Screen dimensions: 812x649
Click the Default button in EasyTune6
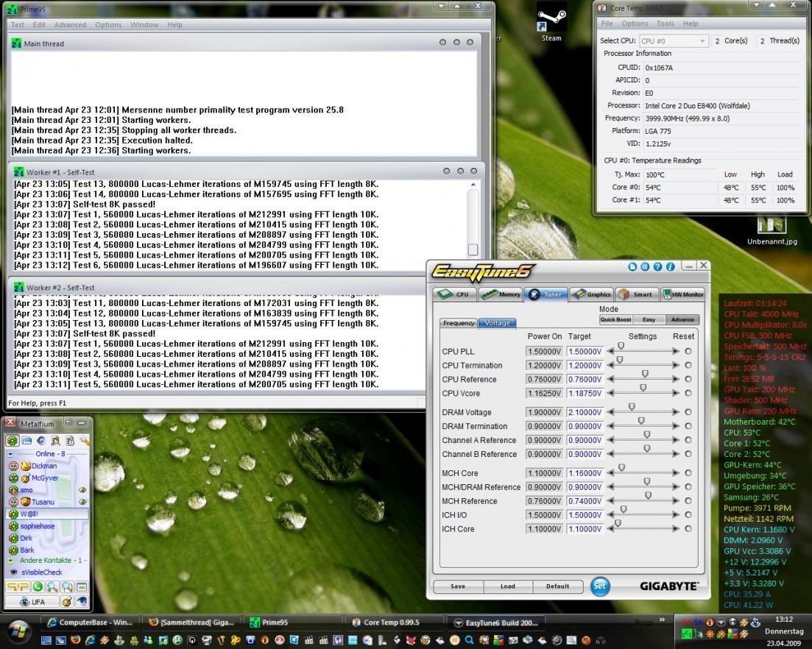558,586
